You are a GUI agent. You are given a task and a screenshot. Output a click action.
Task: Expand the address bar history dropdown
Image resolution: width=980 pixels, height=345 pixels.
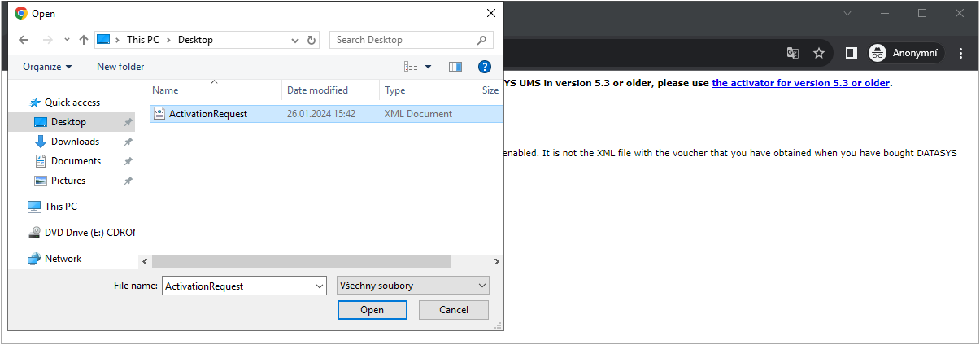click(294, 40)
